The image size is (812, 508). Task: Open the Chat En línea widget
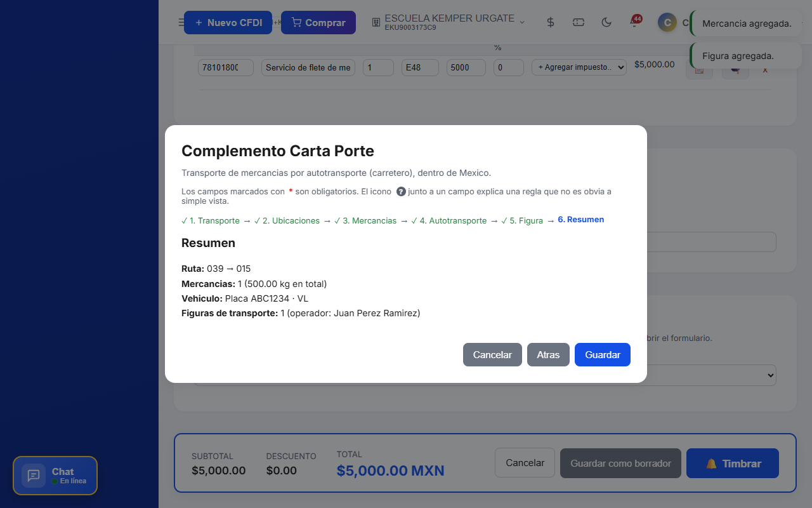click(x=55, y=476)
